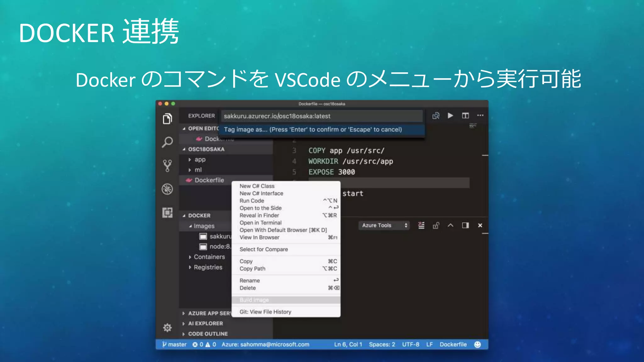The height and width of the screenshot is (362, 644).
Task: Choose Open in Terminal menu entry
Action: click(x=286, y=223)
